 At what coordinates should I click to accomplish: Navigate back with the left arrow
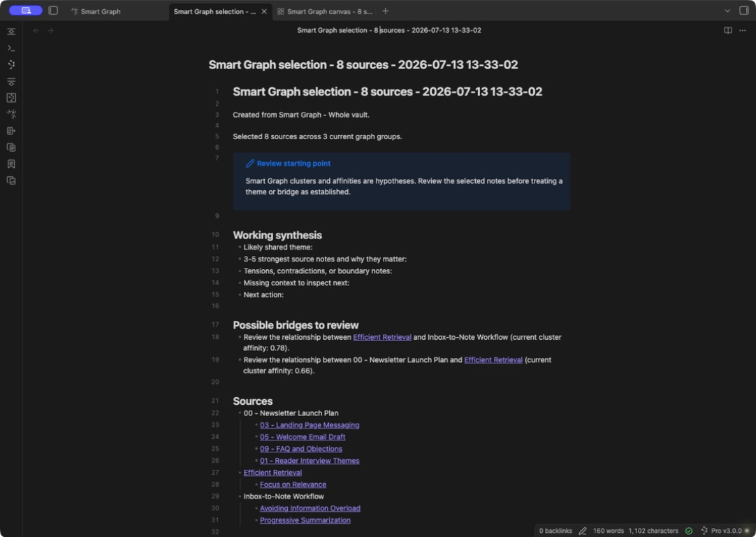point(36,30)
